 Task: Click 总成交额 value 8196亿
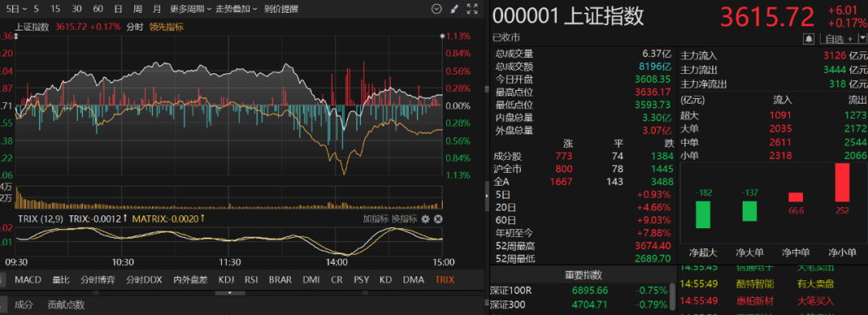(655, 67)
